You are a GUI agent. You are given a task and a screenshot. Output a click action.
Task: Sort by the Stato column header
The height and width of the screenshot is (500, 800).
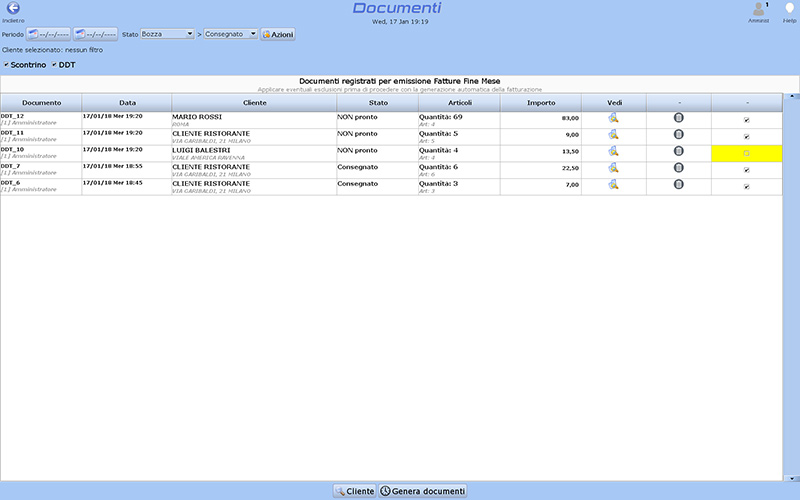(378, 103)
